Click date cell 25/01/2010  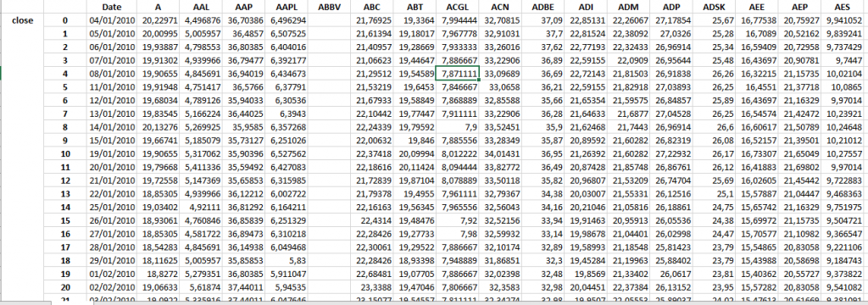coord(112,207)
